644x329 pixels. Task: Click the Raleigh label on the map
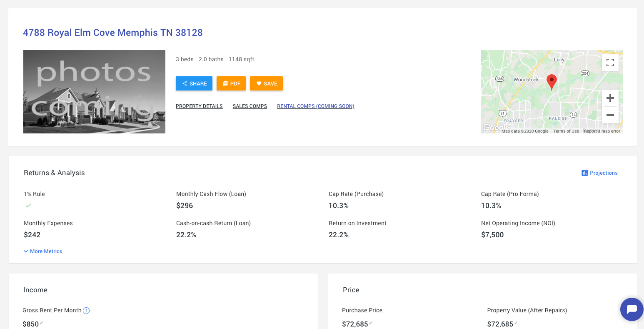click(558, 118)
